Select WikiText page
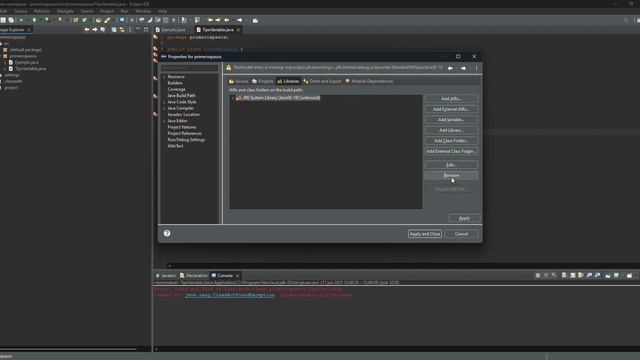The image size is (640, 360). 175,146
